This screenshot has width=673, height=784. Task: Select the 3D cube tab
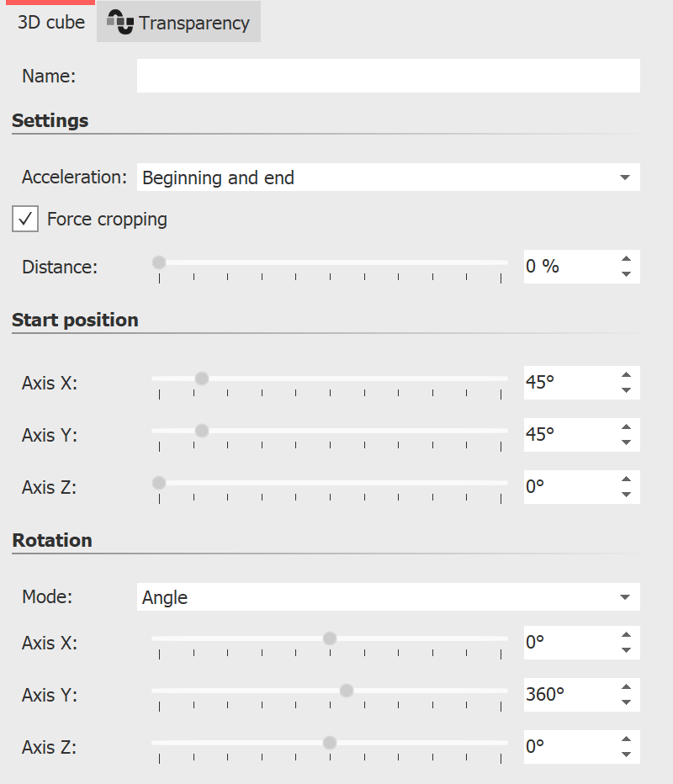[50, 22]
